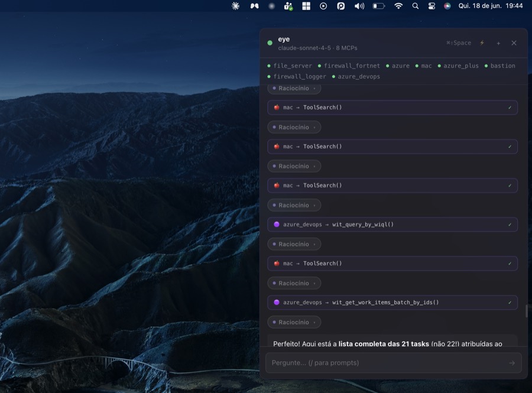Open the wit_get_work_items_batch_by_ids() tool call row
Image resolution: width=532 pixels, height=393 pixels.
[x=392, y=303]
